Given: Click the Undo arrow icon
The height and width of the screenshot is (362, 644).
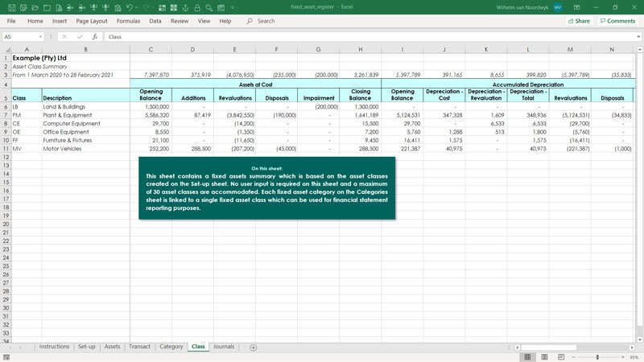Looking at the screenshot, I should (x=130, y=8).
